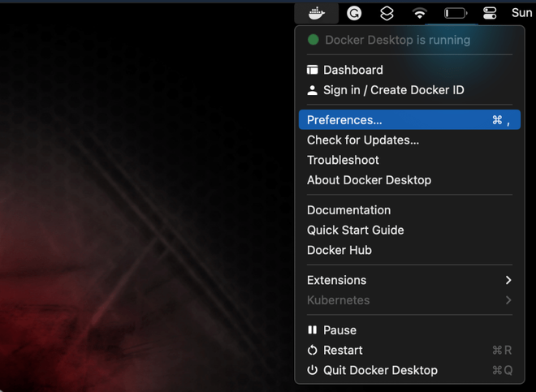
Task: Open the Quick Start Guide
Action: pos(409,230)
